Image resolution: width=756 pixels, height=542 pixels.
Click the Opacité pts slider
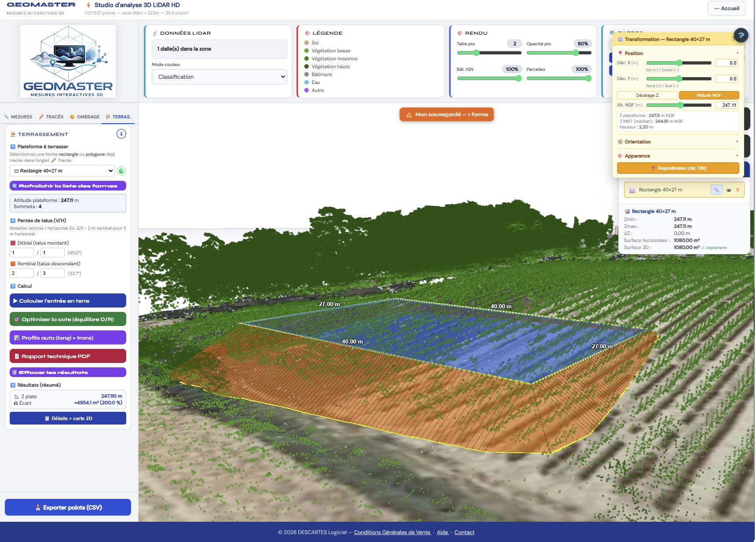click(559, 53)
